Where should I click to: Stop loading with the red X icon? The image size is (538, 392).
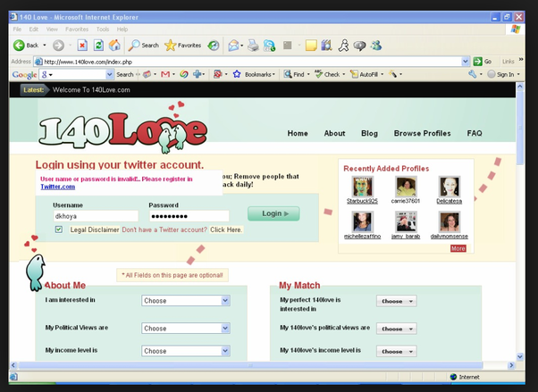tap(82, 45)
